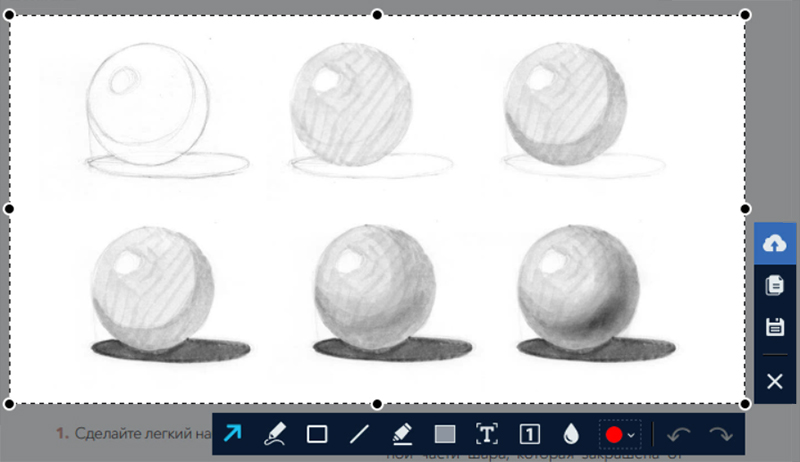
Task: Activate the Highlighter marker tool
Action: click(401, 434)
